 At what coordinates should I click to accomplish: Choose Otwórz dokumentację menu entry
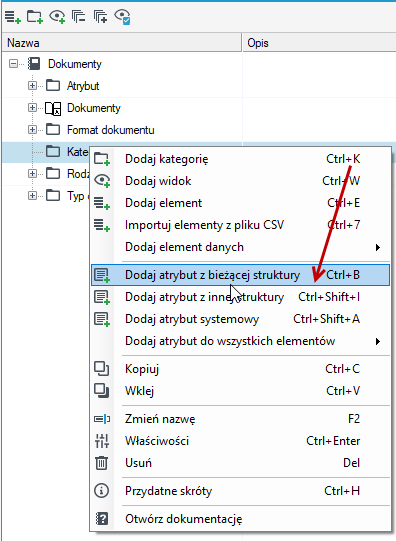pos(240,519)
